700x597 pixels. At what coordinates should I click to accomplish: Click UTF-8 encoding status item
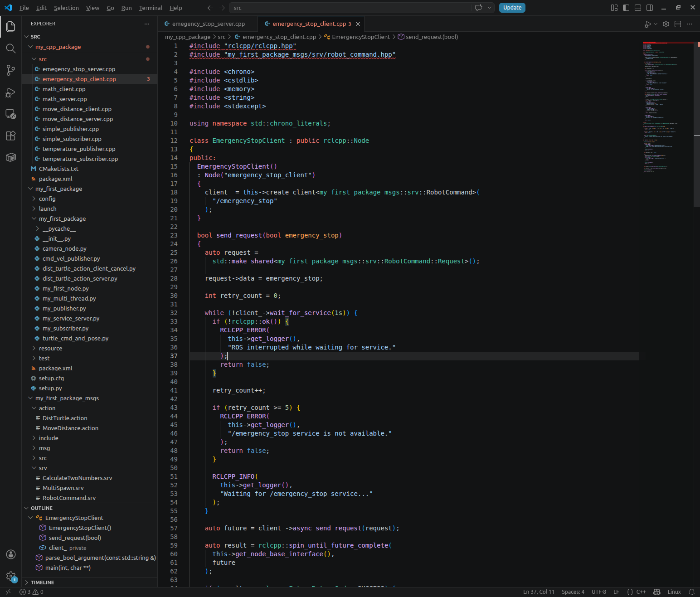(x=599, y=592)
